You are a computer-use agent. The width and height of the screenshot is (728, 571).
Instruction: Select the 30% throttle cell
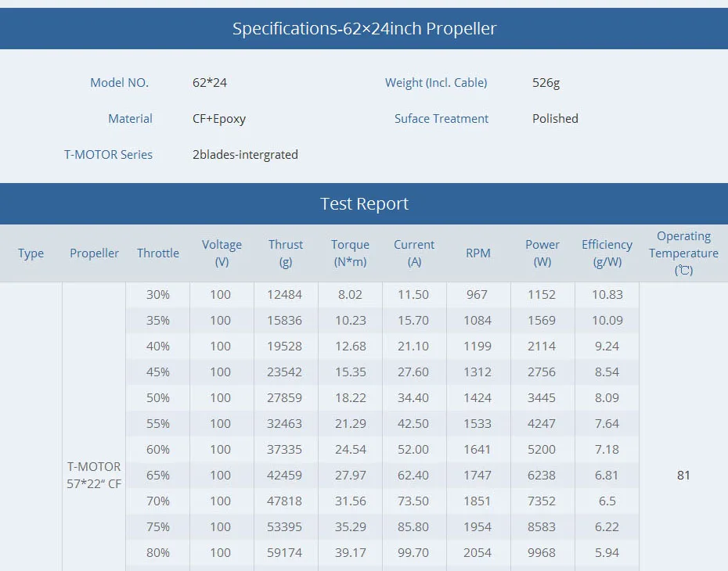158,295
